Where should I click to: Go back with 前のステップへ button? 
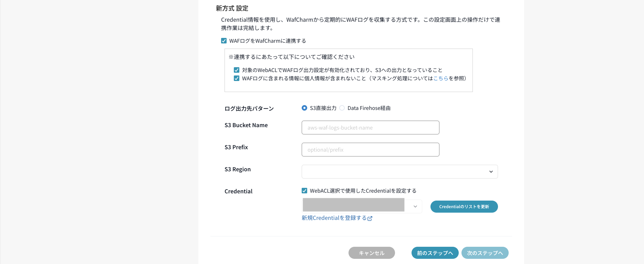tap(435, 253)
